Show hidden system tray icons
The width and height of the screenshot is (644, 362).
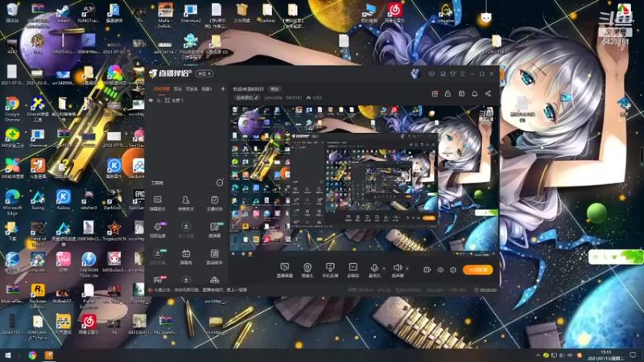tap(538, 355)
